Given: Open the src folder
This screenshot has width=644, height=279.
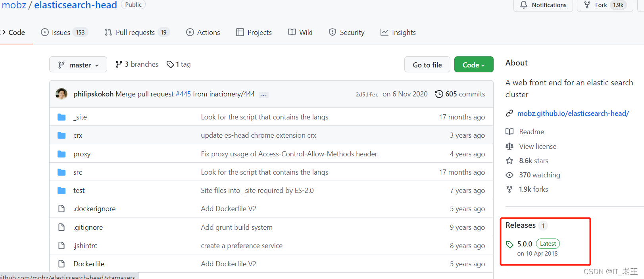Looking at the screenshot, I should (x=78, y=172).
